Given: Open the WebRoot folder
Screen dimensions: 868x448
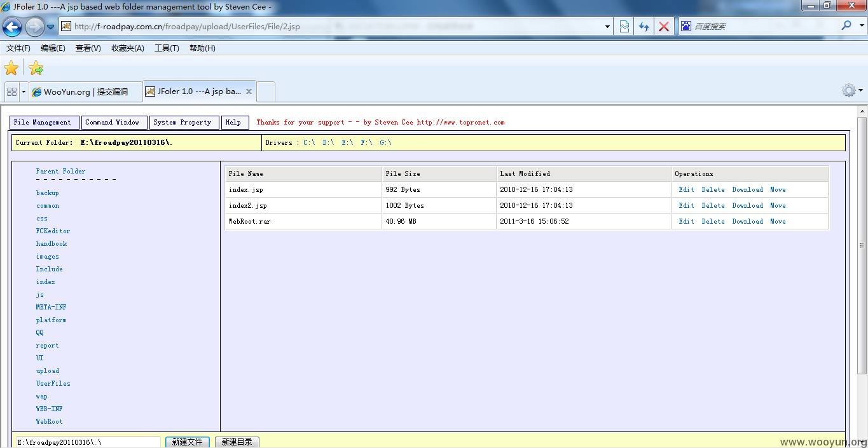Looking at the screenshot, I should point(49,422).
